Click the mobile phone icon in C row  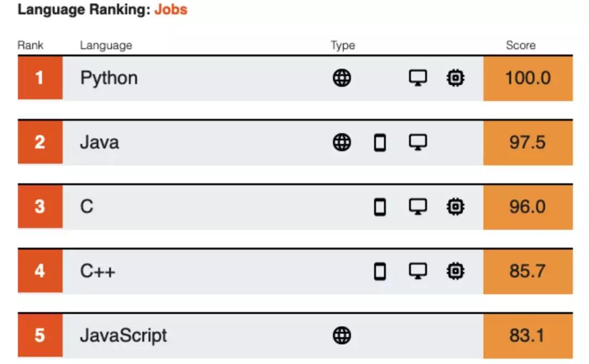tap(380, 207)
